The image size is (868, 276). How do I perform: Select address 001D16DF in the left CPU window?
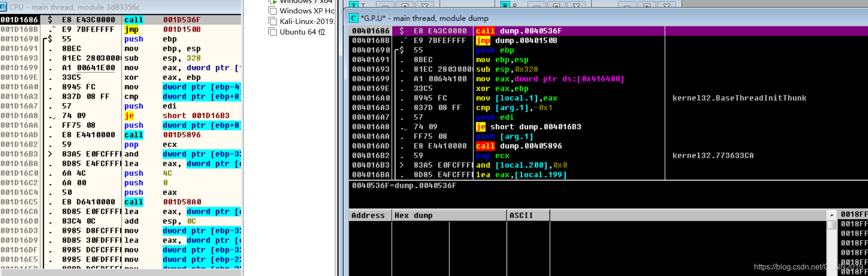pos(19,250)
